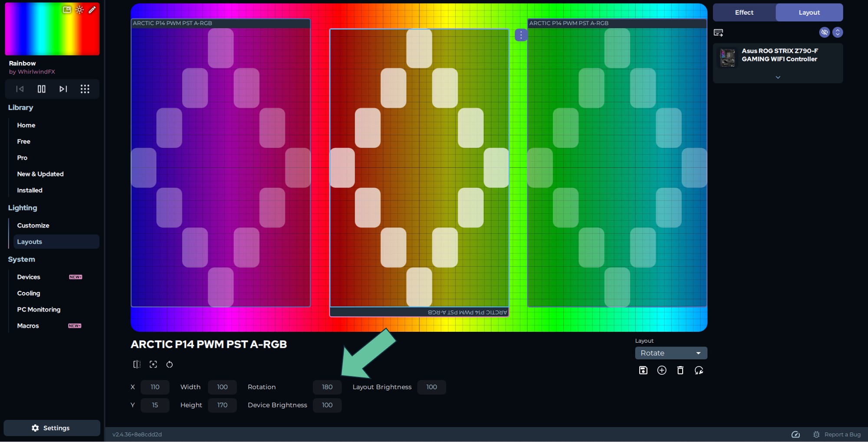Switch to the Effect tab

(744, 13)
